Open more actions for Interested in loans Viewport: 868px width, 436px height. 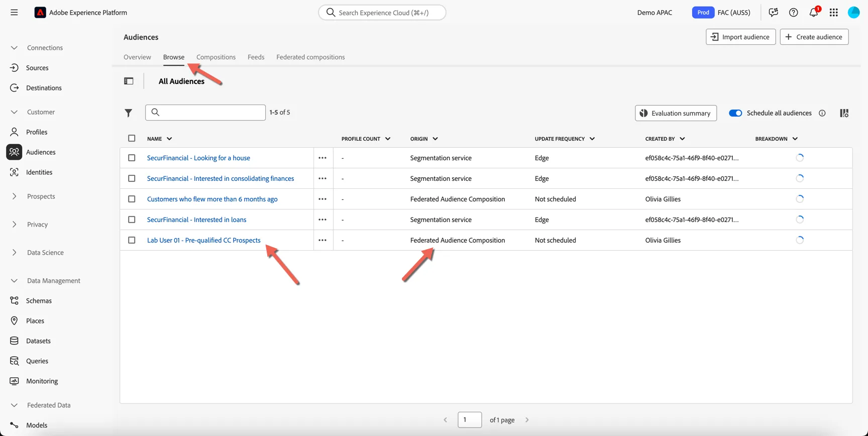click(x=322, y=220)
